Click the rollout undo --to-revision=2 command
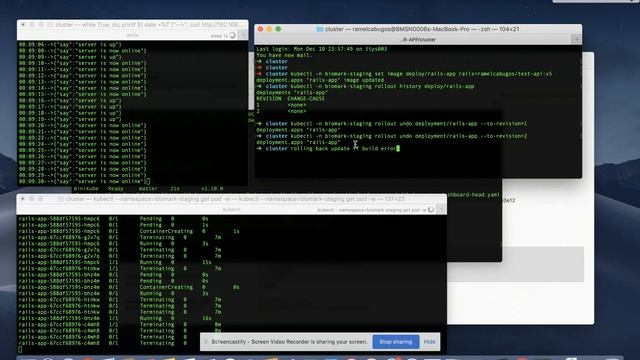The width and height of the screenshot is (640, 360). 391,136
